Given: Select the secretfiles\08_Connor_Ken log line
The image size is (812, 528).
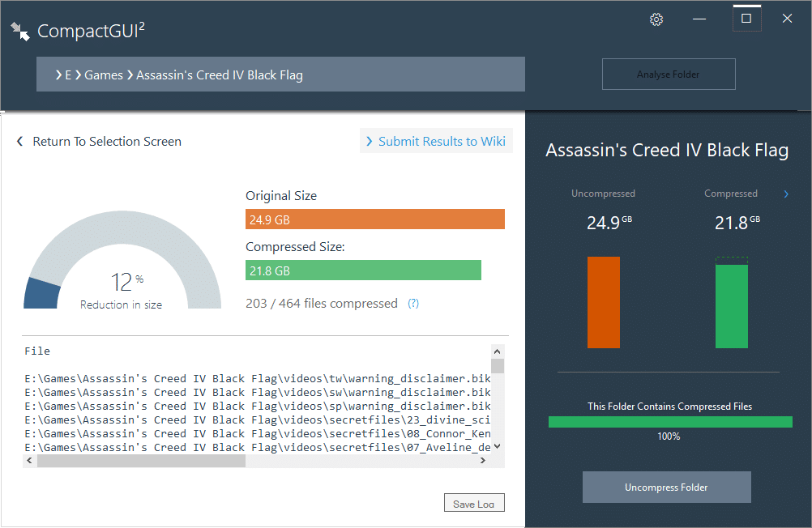Looking at the screenshot, I should [258, 434].
